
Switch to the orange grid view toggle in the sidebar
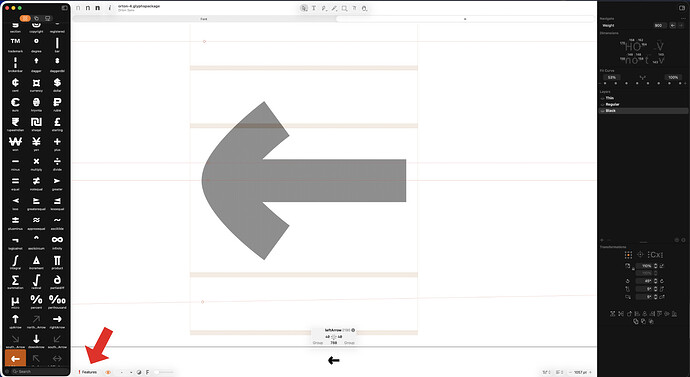(26, 18)
